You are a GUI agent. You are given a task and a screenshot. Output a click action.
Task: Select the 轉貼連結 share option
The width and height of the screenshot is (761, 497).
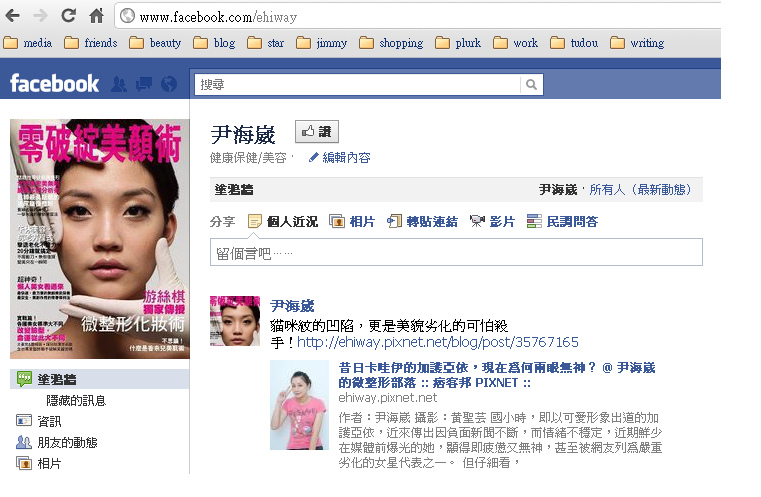click(x=422, y=222)
